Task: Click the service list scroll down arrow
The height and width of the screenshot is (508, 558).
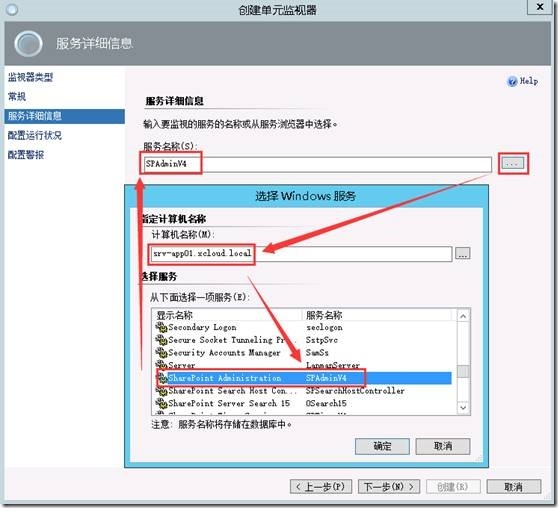Action: pyautogui.click(x=463, y=408)
